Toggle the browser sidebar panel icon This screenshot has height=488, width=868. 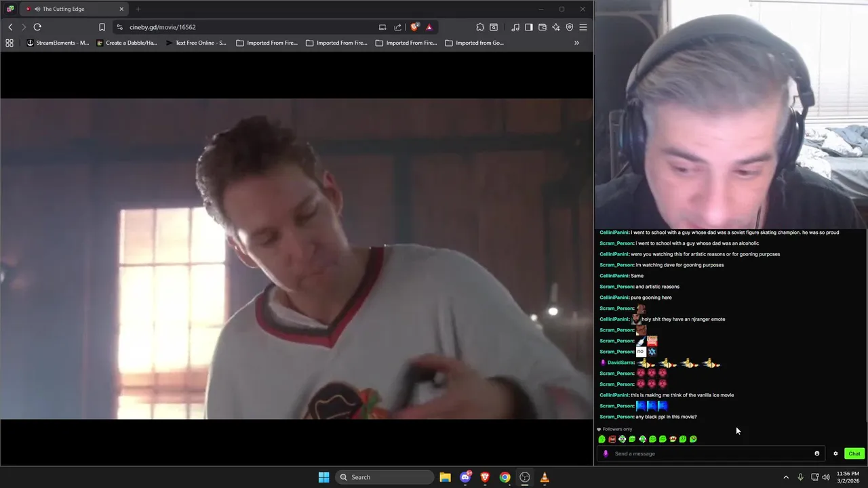tap(529, 27)
